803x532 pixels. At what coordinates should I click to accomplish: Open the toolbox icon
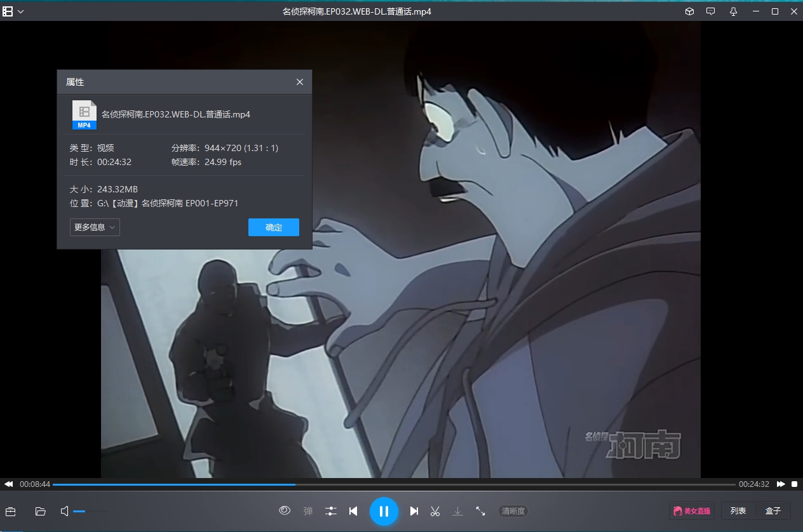tap(10, 511)
